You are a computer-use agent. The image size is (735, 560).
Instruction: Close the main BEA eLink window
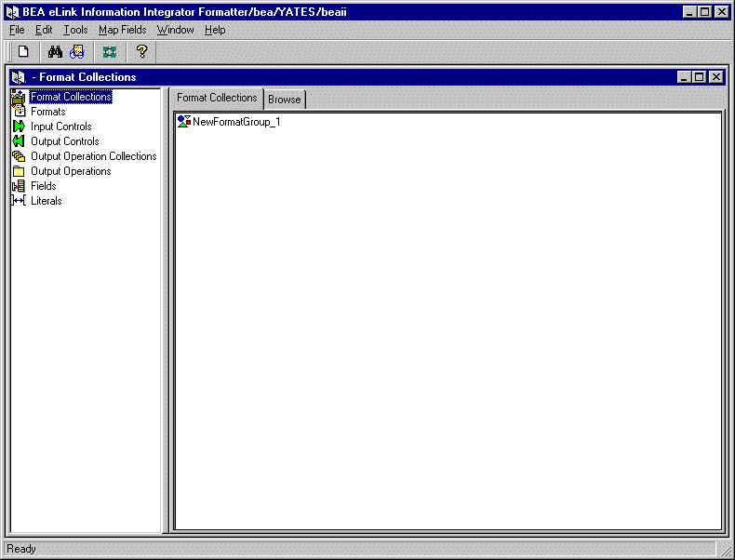click(722, 12)
